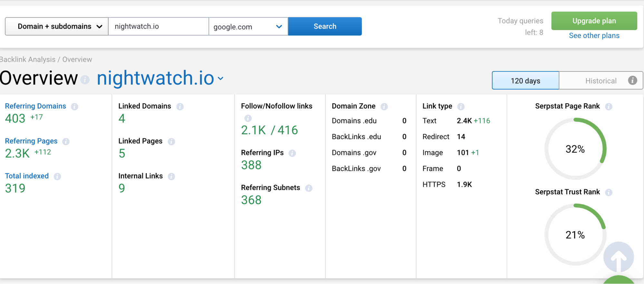
Task: Click the Domains .edu row
Action: (369, 121)
